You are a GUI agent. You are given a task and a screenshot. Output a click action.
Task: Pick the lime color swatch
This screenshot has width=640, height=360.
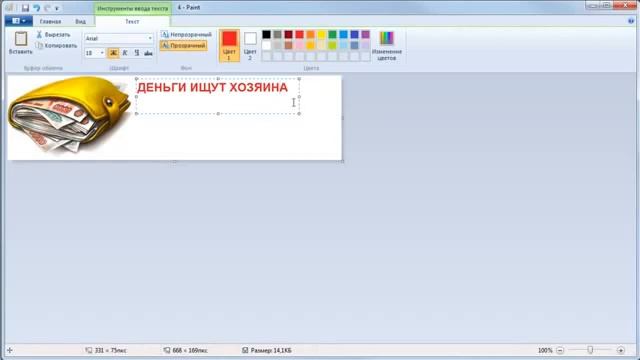pyautogui.click(x=333, y=45)
